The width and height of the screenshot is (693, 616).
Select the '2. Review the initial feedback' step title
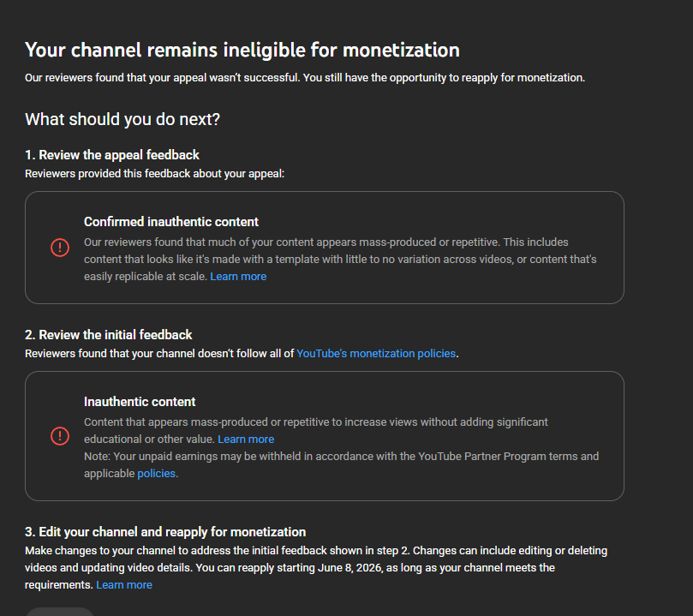[x=109, y=335]
